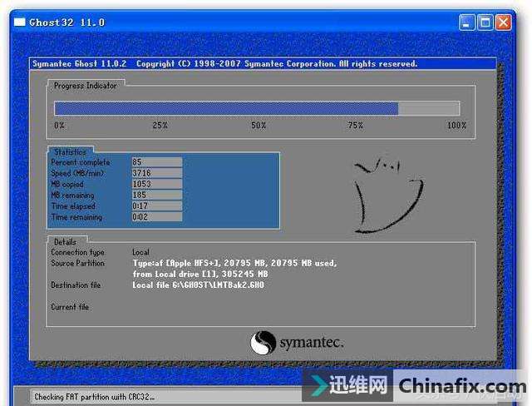Click the 'Time remaining' label
The width and height of the screenshot is (532, 406).
click(76, 217)
